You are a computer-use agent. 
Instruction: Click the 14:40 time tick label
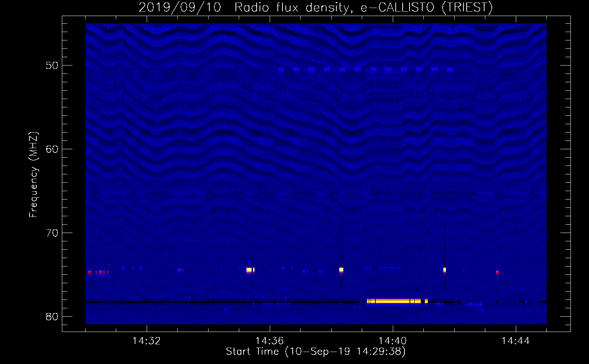pyautogui.click(x=392, y=341)
